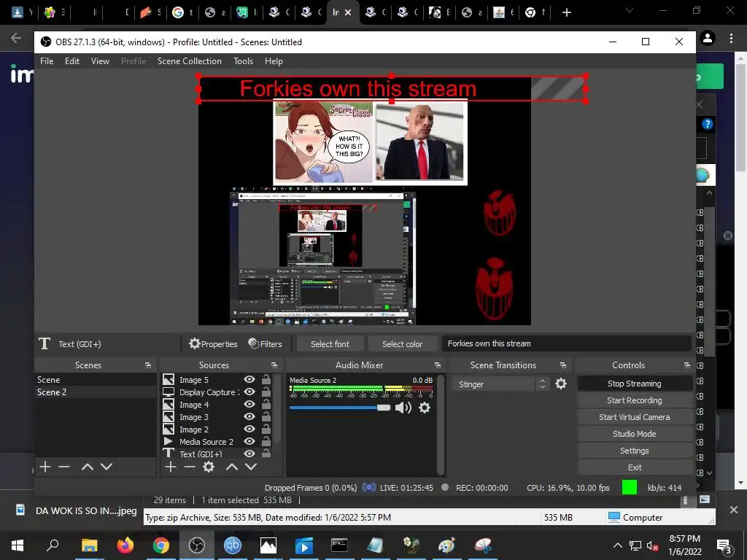Click Select font button

pyautogui.click(x=330, y=344)
